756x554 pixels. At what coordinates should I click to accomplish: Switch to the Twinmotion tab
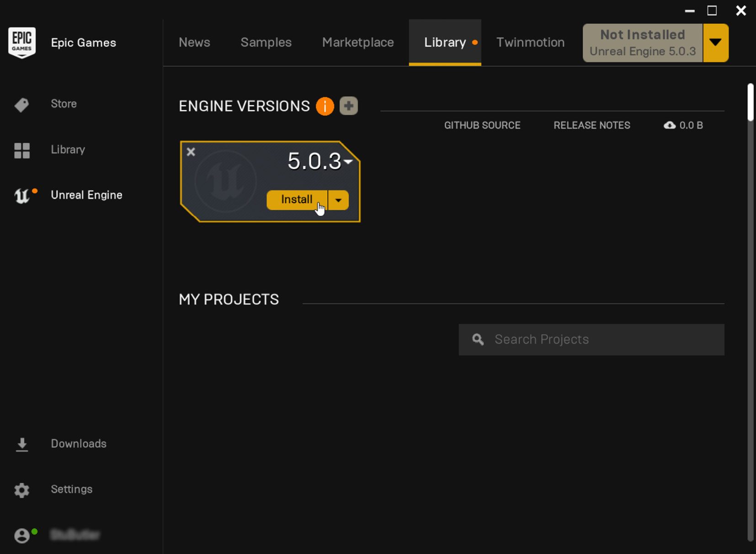pos(530,43)
